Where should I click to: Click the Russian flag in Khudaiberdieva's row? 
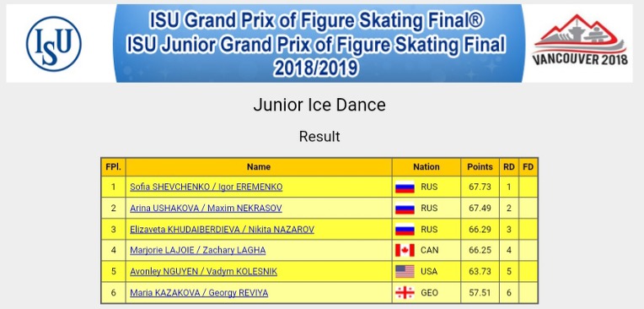405,230
